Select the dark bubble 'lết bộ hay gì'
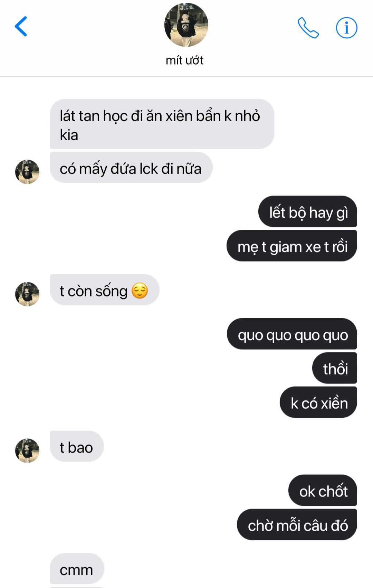This screenshot has width=373, height=588. 308,211
